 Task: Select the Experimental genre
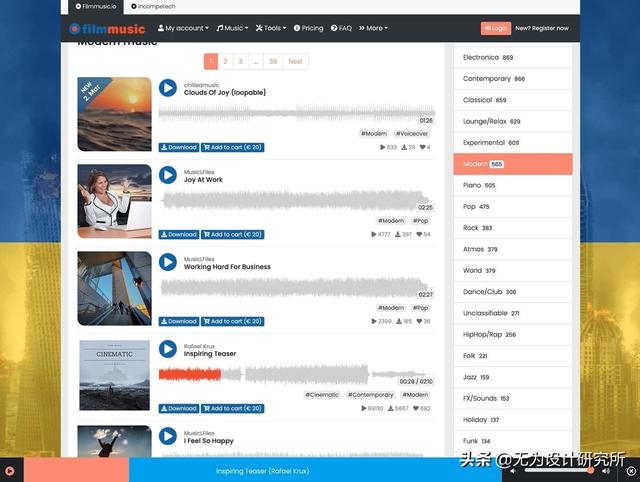513,142
